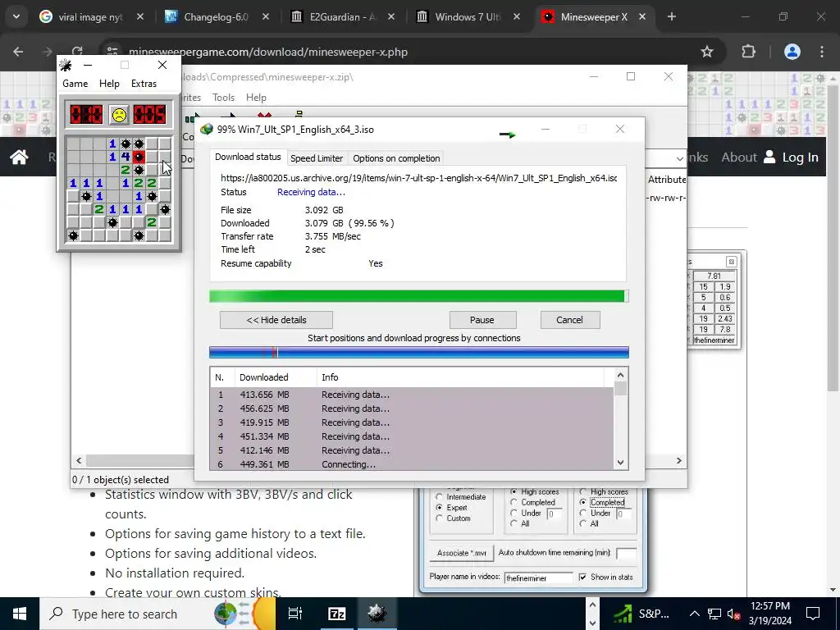This screenshot has width=840, height=630.
Task: Open the Minesweeper Extras menu
Action: 144,84
